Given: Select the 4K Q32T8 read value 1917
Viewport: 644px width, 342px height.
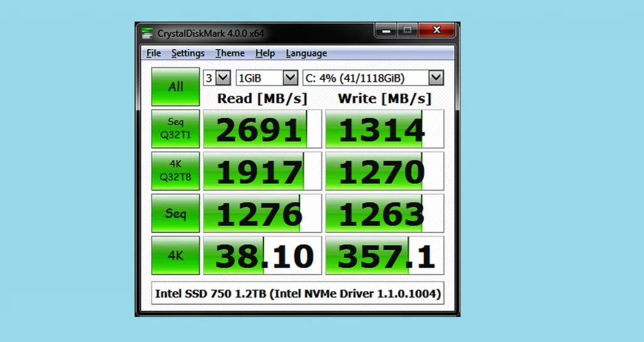Looking at the screenshot, I should tap(262, 171).
